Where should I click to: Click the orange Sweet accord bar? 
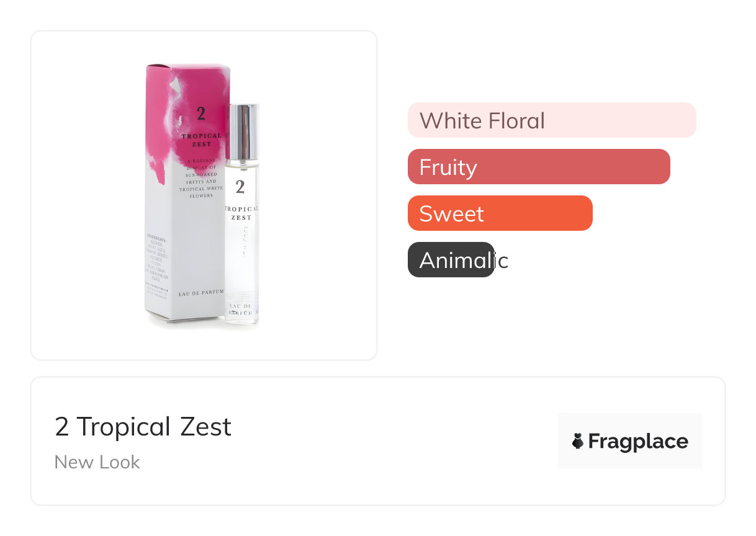click(500, 213)
